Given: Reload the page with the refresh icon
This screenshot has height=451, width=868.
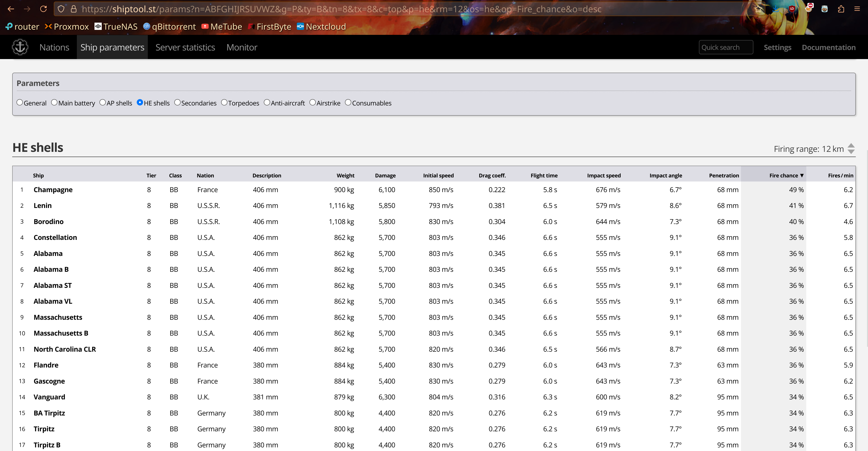Looking at the screenshot, I should (43, 9).
